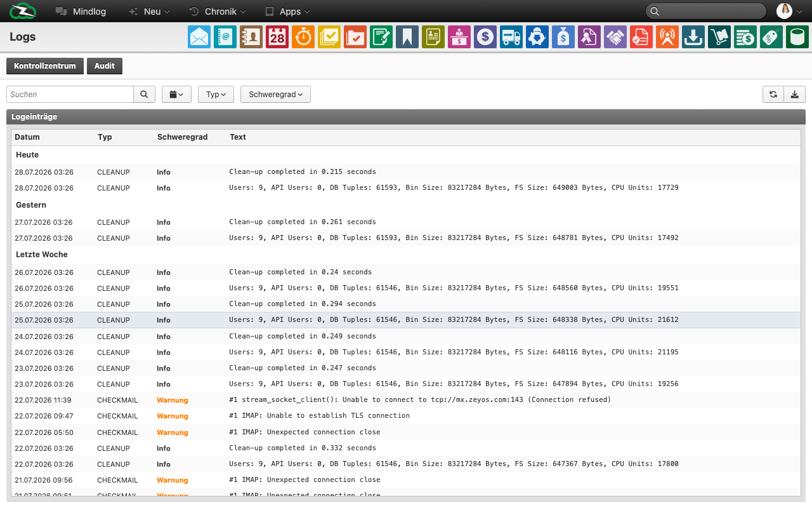
Task: Open the Schweregrad filter dropdown
Action: tap(275, 94)
